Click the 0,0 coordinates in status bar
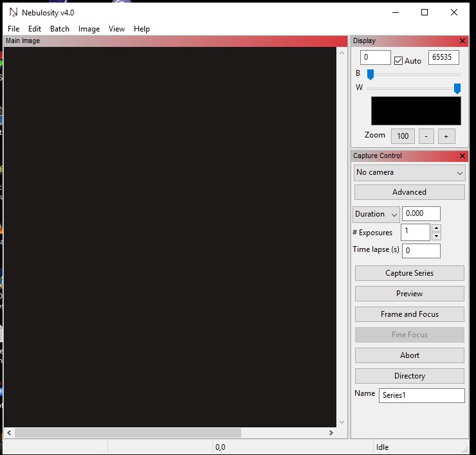Image resolution: width=476 pixels, height=455 pixels. point(221,447)
